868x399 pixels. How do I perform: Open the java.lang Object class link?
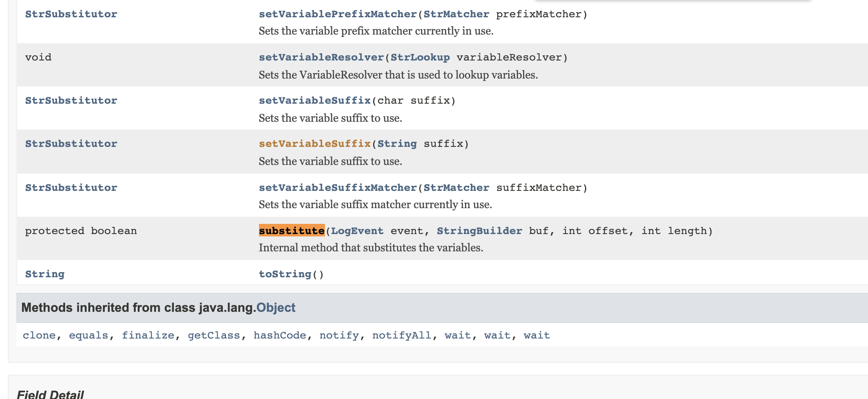[x=276, y=307]
